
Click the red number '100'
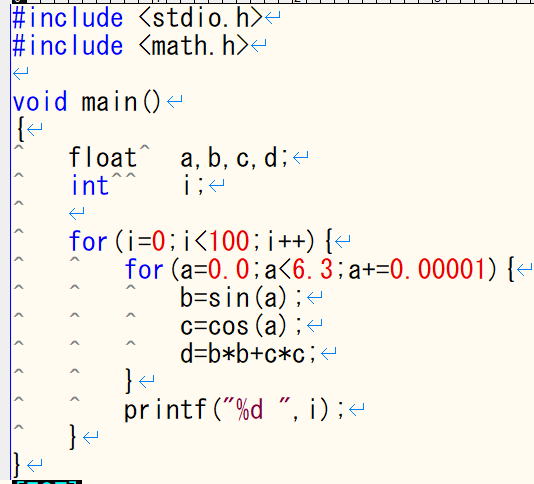pos(229,241)
